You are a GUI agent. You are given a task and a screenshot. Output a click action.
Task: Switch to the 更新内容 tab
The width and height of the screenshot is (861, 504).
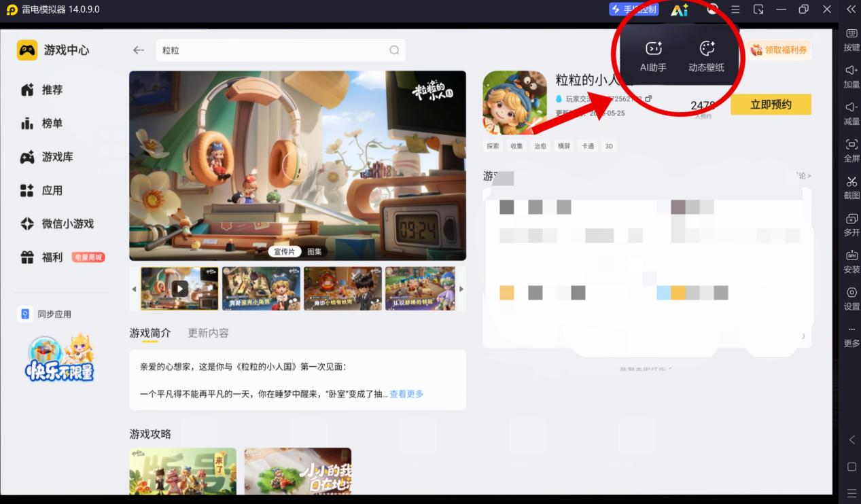(x=209, y=333)
